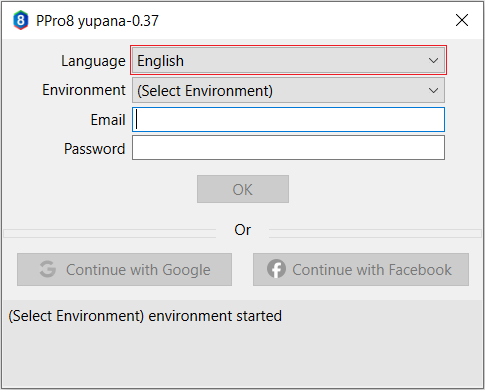Click the OK button
Image resolution: width=485 pixels, height=390 pixels.
[243, 189]
